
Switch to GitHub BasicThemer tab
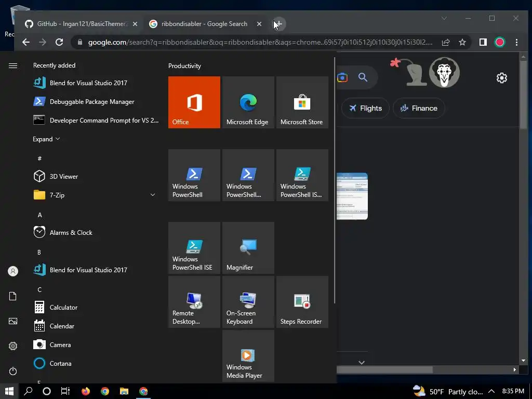point(82,24)
